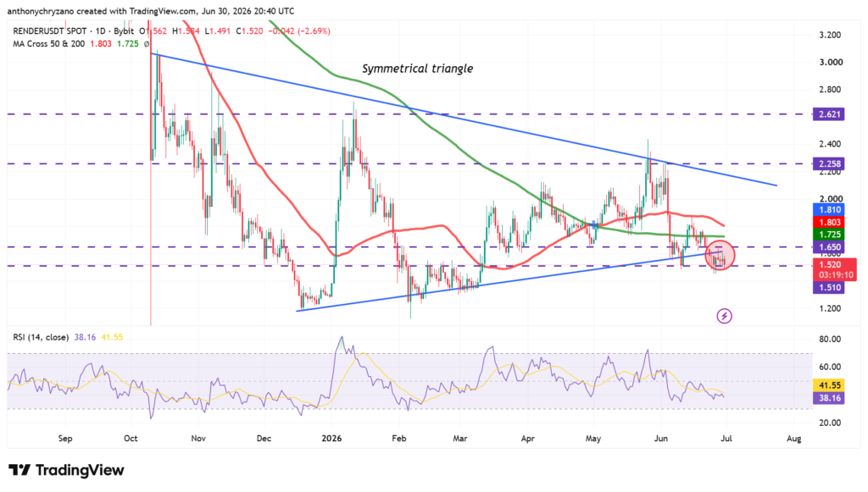
Task: Click the Oct label on time axis
Action: tap(131, 439)
